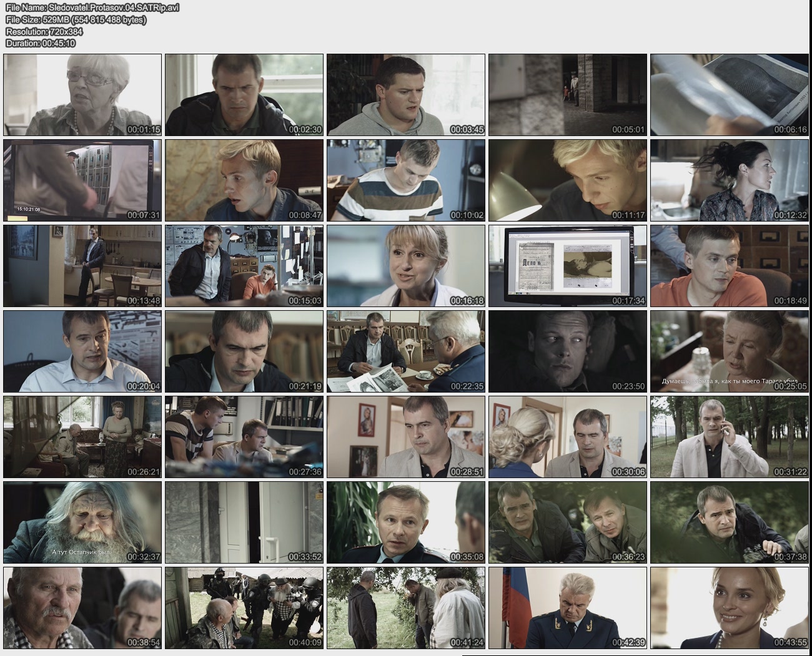Image resolution: width=812 pixels, height=656 pixels.
Task: Select the smiling blonde woman frame at 00:43:55
Action: point(729,608)
